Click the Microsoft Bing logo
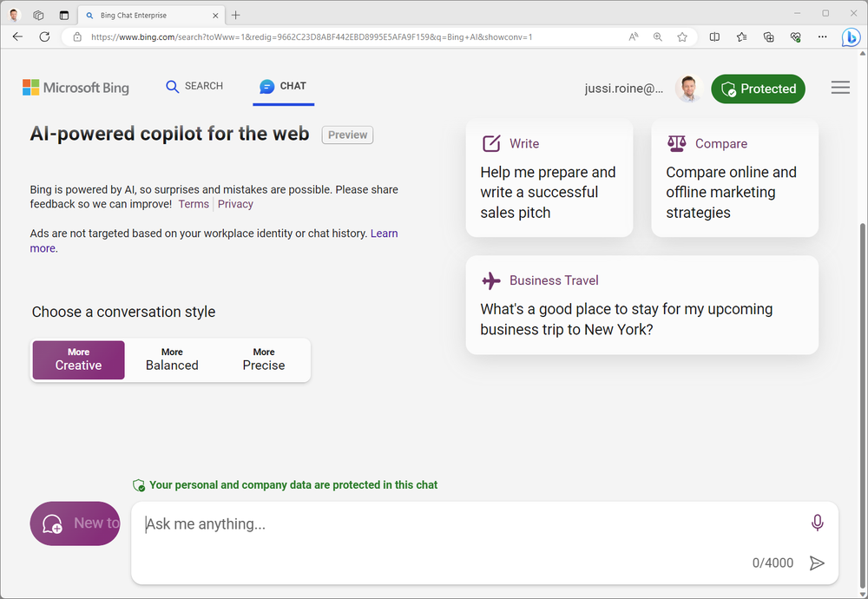This screenshot has height=599, width=868. point(76,87)
